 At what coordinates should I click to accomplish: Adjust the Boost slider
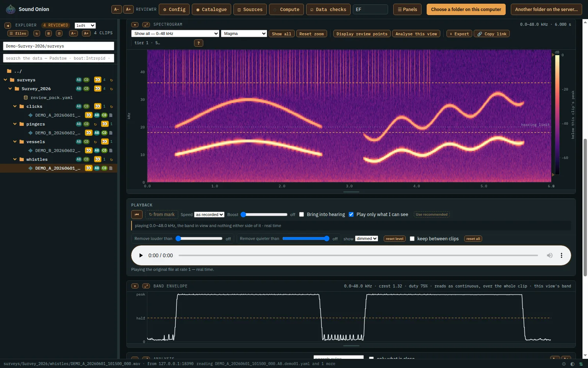pos(264,215)
